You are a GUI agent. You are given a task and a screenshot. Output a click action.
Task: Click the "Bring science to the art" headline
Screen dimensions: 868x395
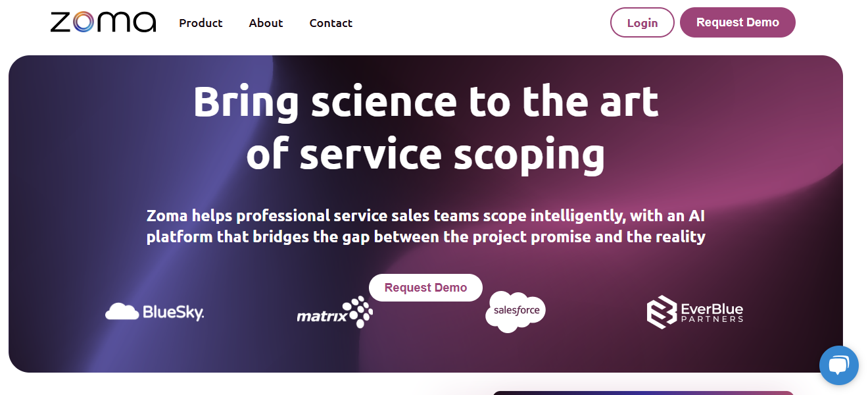click(425, 101)
